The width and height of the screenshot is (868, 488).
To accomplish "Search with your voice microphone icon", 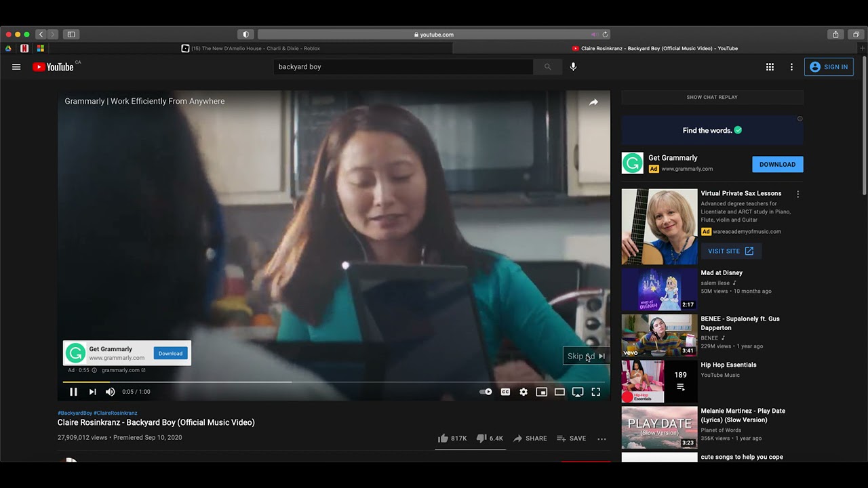I will point(573,67).
